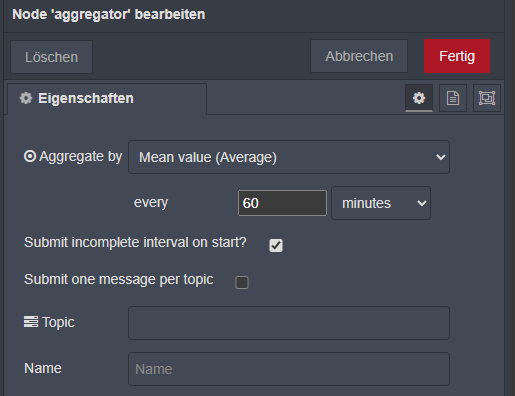515x396 pixels.
Task: Click the panel title 'Node aggregator bearbeiten'
Action: pos(109,14)
